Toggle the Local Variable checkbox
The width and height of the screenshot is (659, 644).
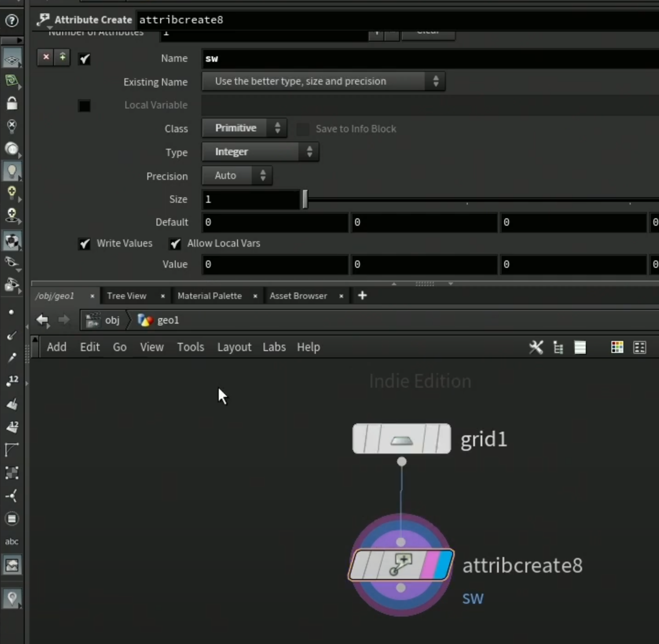click(x=84, y=106)
